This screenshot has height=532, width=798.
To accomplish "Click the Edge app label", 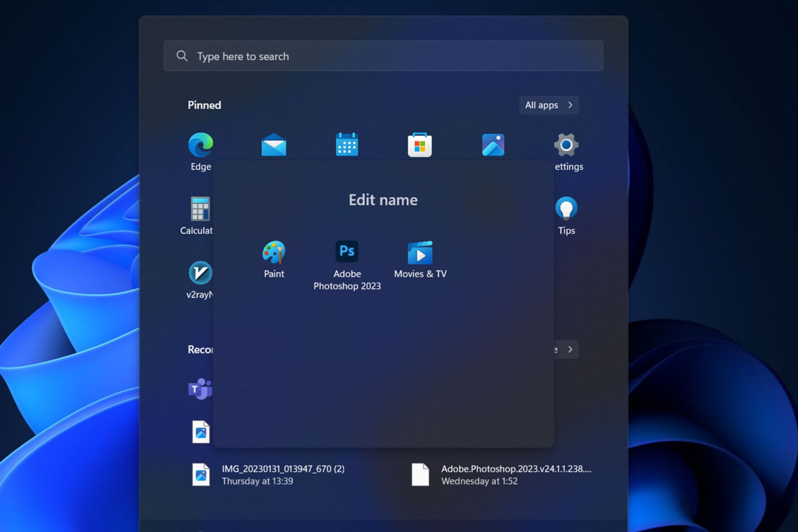I will click(x=201, y=167).
